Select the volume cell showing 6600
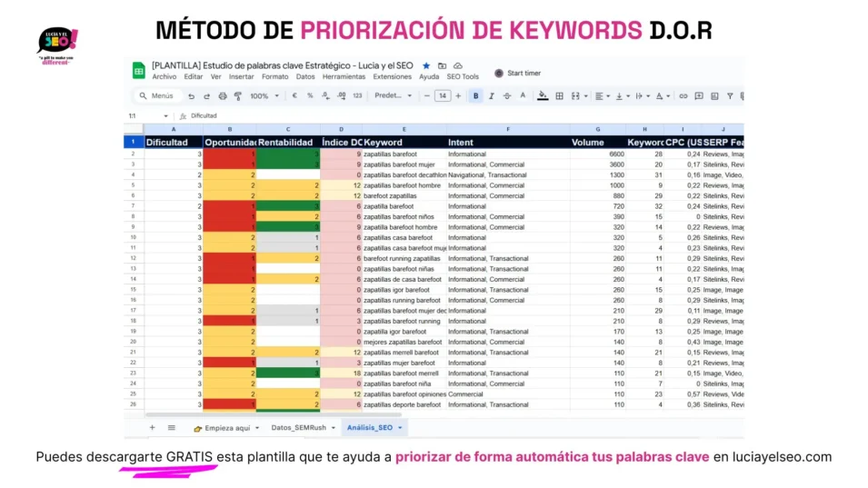The image size is (868, 488). [x=598, y=154]
